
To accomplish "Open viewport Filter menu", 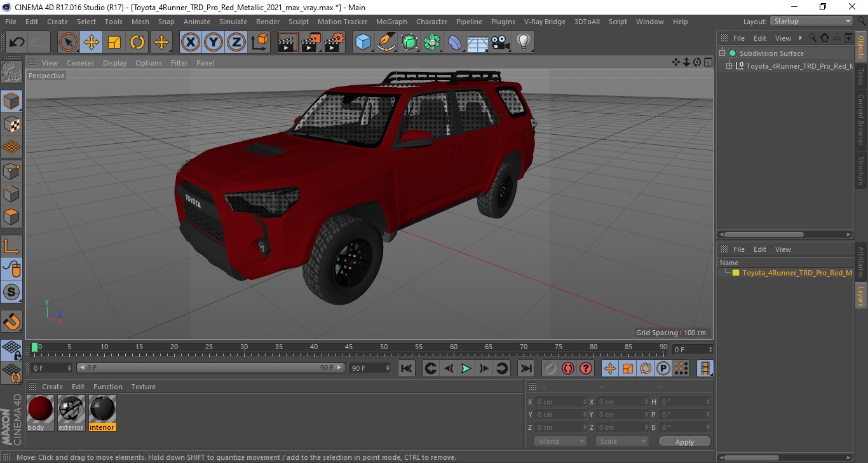I will point(179,63).
